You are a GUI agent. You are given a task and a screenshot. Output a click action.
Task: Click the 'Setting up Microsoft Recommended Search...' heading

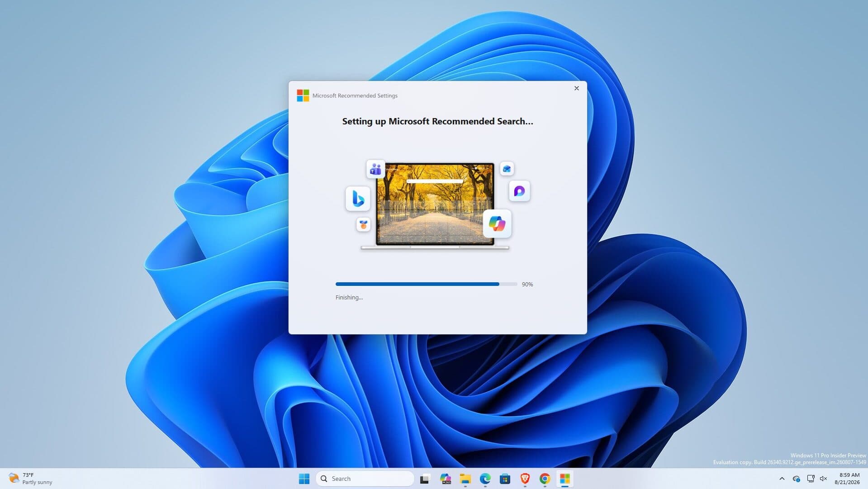point(437,121)
